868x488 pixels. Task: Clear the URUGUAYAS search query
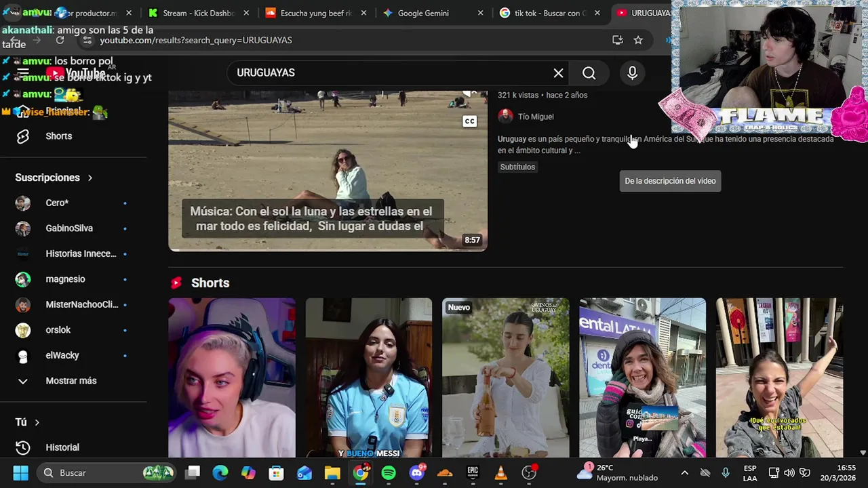558,73
